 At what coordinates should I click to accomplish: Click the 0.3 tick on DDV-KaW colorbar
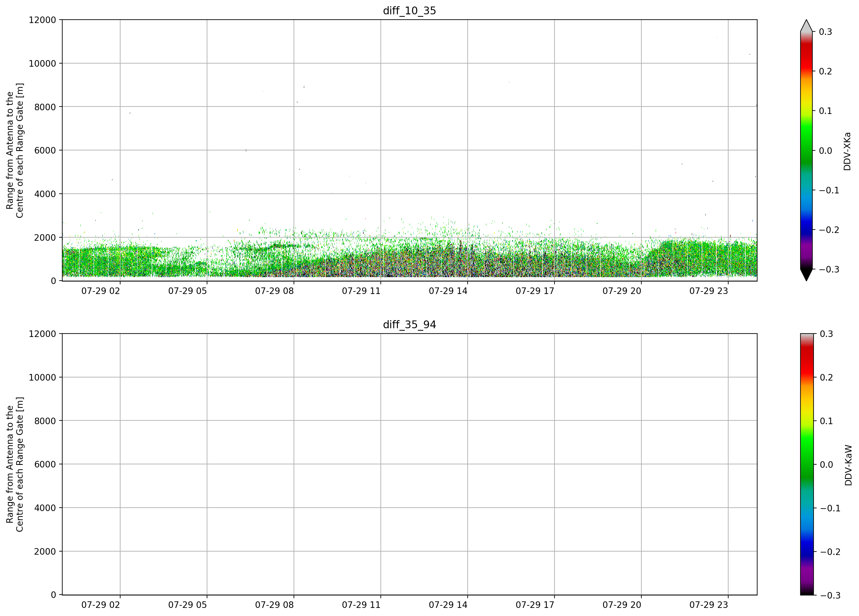pyautogui.click(x=826, y=334)
